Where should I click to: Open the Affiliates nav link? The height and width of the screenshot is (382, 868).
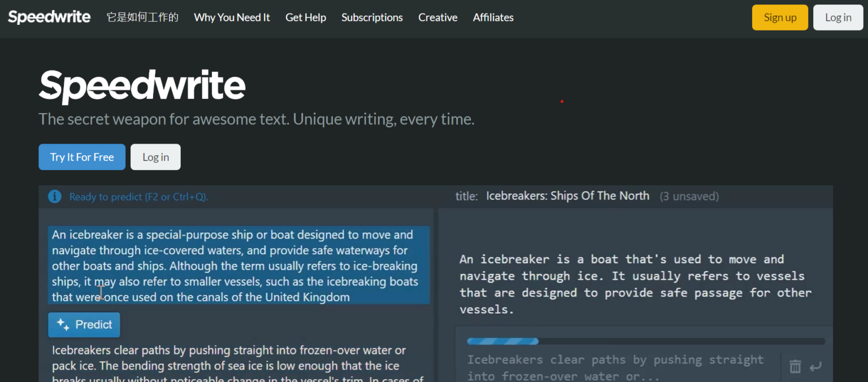[x=493, y=18]
